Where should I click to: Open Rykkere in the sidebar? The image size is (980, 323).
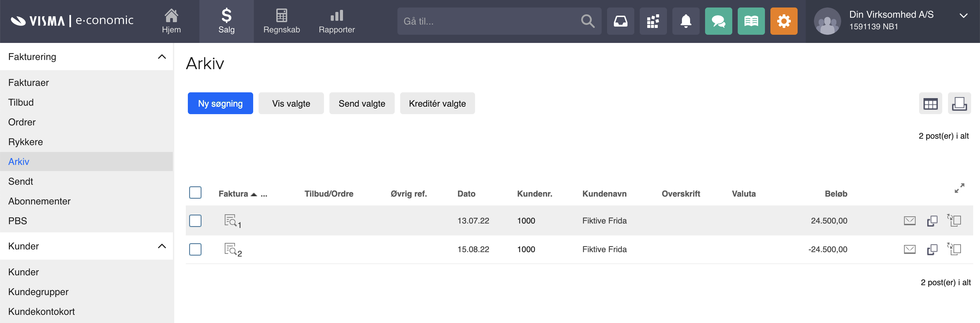[x=26, y=142]
